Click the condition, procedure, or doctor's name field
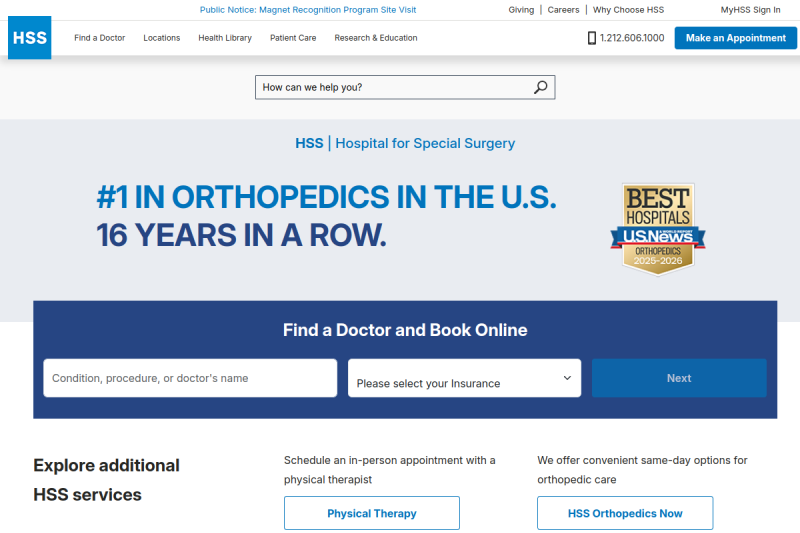 pyautogui.click(x=190, y=378)
